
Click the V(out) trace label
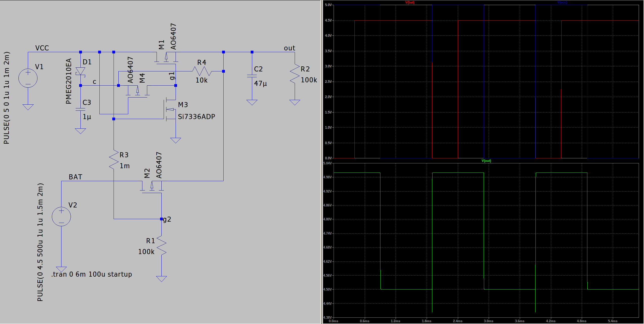(x=486, y=161)
